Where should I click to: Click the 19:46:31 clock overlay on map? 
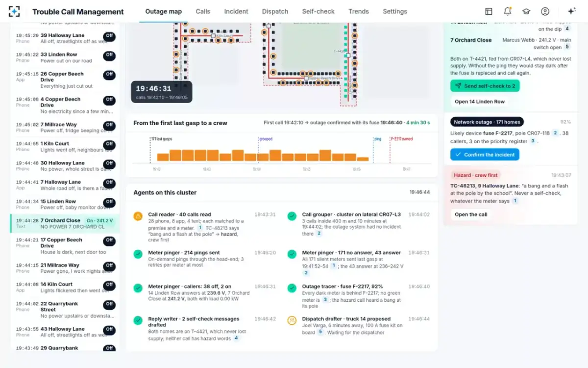click(x=161, y=92)
